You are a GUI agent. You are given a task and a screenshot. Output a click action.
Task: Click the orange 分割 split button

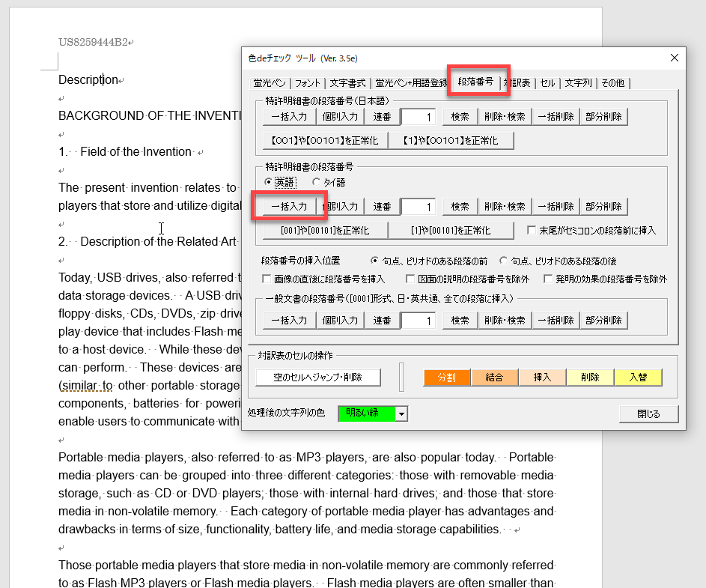[447, 378]
